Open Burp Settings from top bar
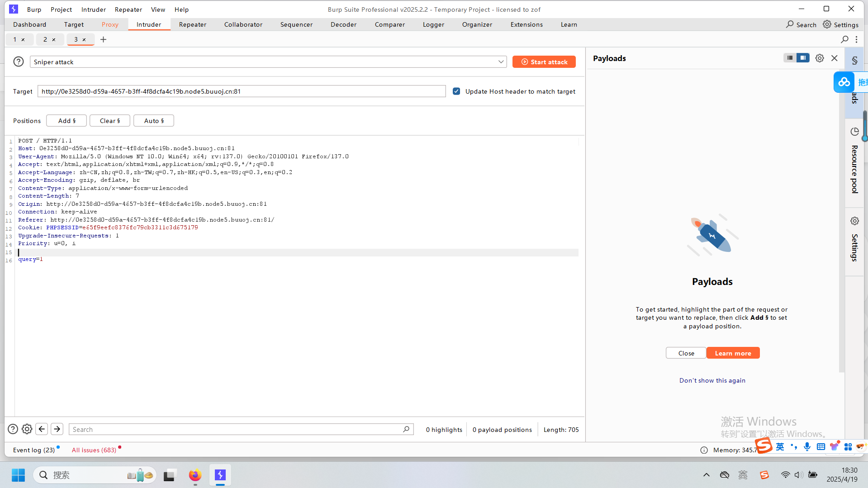 (x=840, y=24)
